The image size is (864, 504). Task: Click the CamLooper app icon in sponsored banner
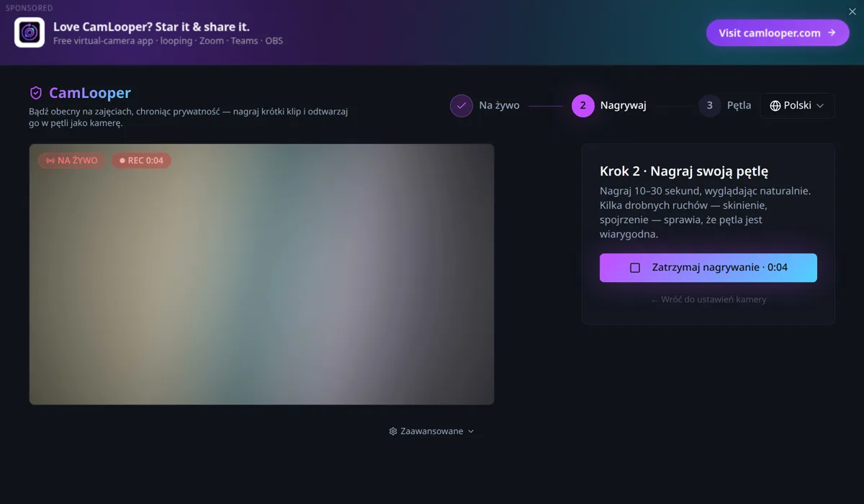[x=30, y=32]
